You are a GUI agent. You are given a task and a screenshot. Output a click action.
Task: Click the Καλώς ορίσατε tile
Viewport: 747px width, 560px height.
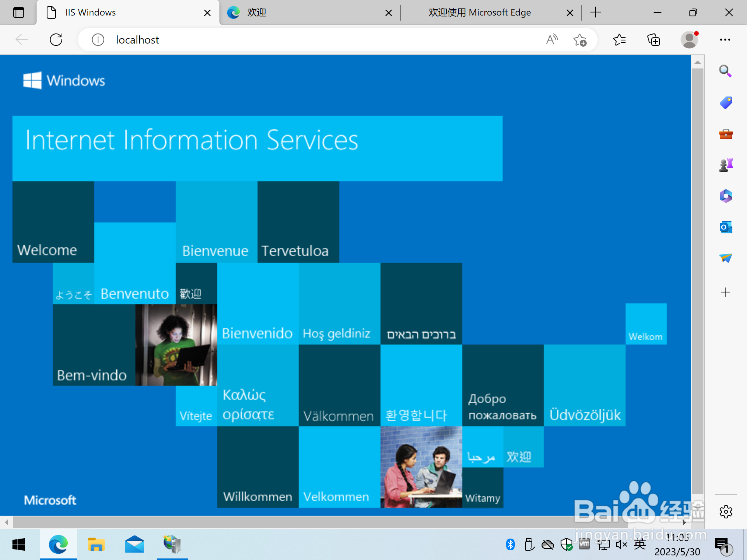pyautogui.click(x=258, y=385)
